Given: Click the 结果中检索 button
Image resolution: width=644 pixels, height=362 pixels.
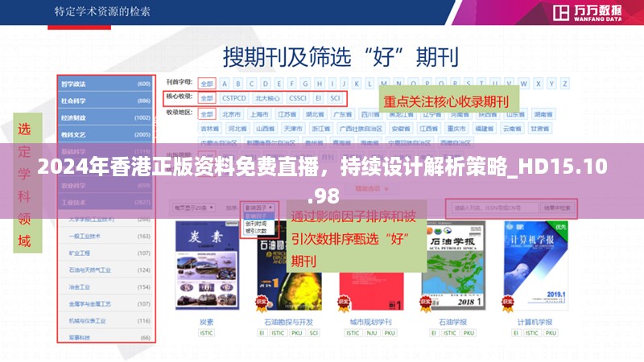Looking at the screenshot, I should point(557,208).
